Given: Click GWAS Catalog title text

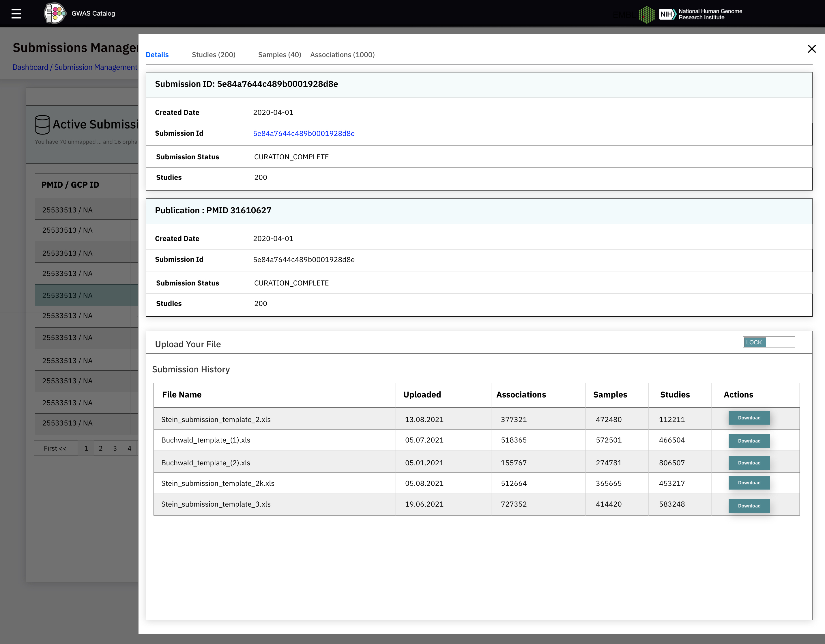Looking at the screenshot, I should pyautogui.click(x=93, y=14).
